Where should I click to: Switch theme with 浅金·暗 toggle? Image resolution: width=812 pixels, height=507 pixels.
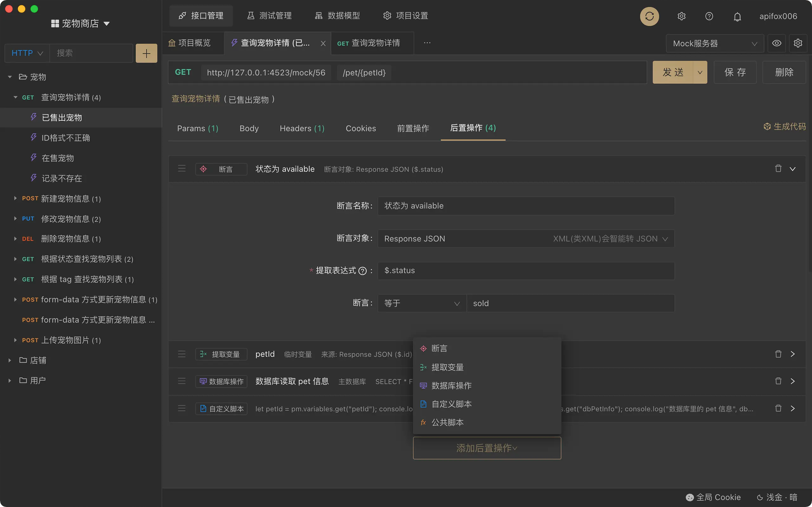coord(778,497)
